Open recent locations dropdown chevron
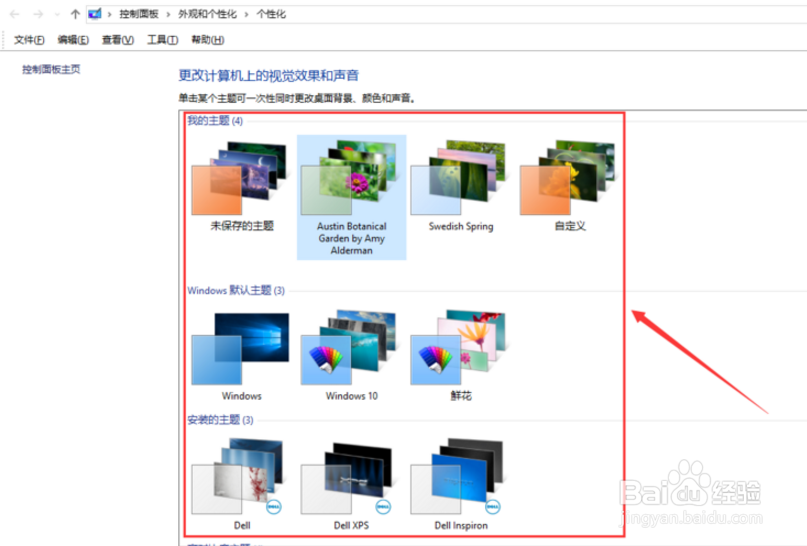This screenshot has width=807, height=546. [x=57, y=14]
